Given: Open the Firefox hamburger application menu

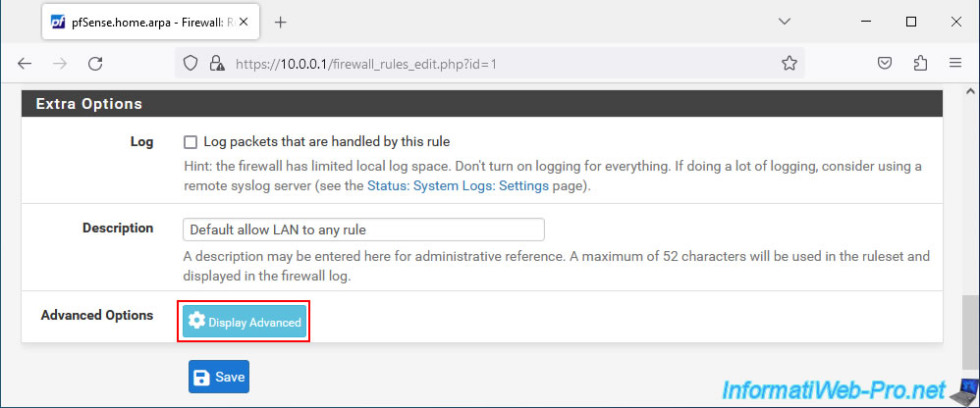Looking at the screenshot, I should coord(954,63).
